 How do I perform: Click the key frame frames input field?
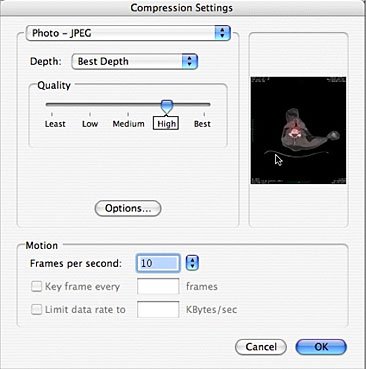click(158, 286)
